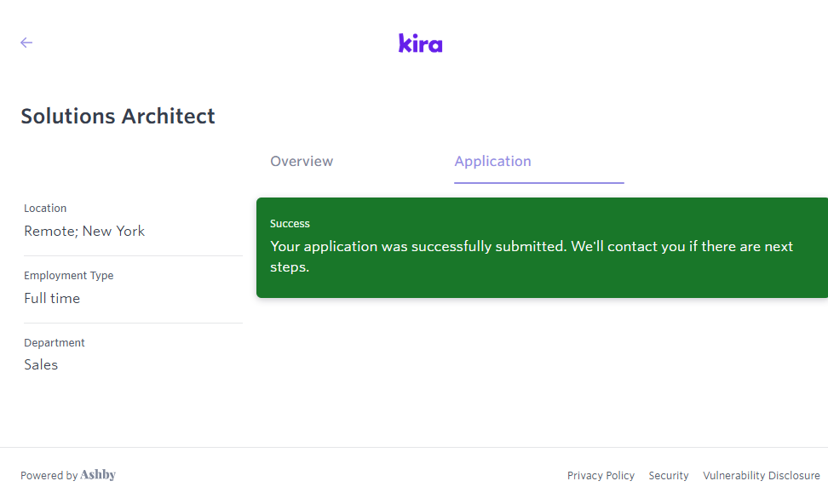
Task: Open the Security footer link
Action: (x=669, y=476)
